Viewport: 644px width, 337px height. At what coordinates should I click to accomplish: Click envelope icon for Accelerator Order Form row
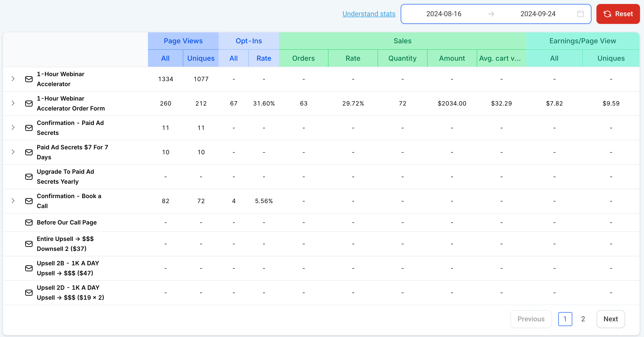point(29,104)
